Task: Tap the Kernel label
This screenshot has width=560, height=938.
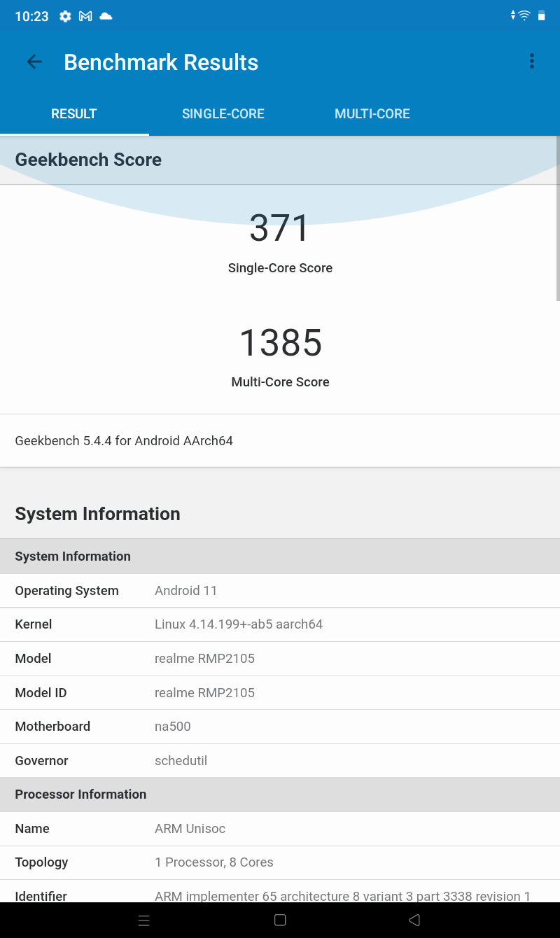Action: pos(34,624)
